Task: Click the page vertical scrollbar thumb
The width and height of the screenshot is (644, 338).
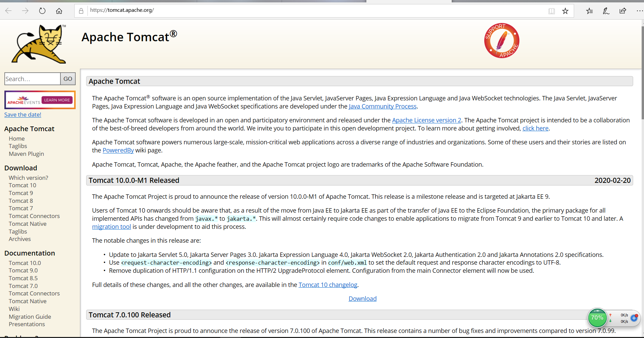Action: pyautogui.click(x=642, y=73)
